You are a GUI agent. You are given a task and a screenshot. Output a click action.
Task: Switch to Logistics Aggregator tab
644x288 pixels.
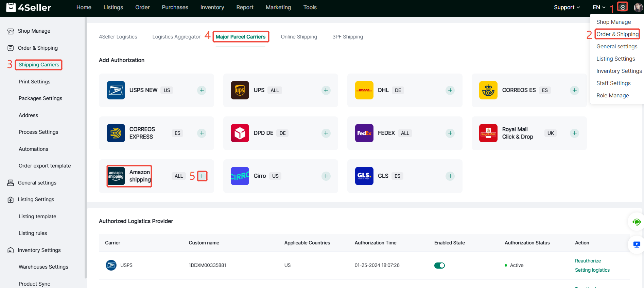pos(176,37)
